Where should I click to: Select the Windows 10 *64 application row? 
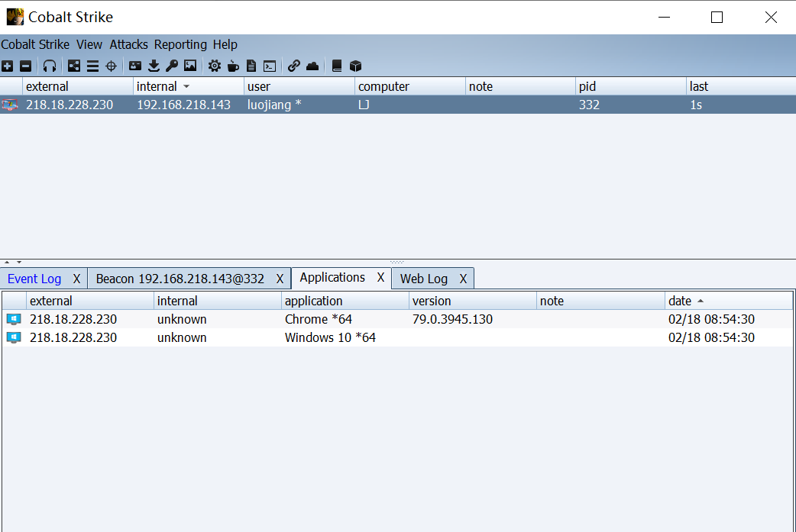(x=397, y=338)
